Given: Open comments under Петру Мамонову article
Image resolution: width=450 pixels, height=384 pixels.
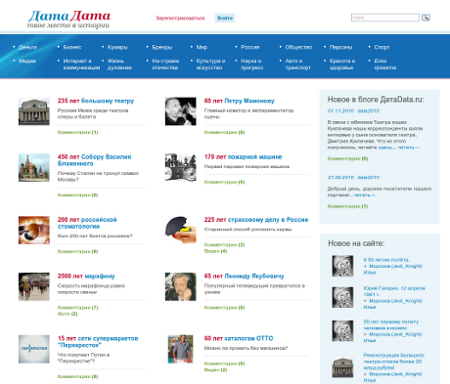Looking at the screenshot, I should click(224, 132).
